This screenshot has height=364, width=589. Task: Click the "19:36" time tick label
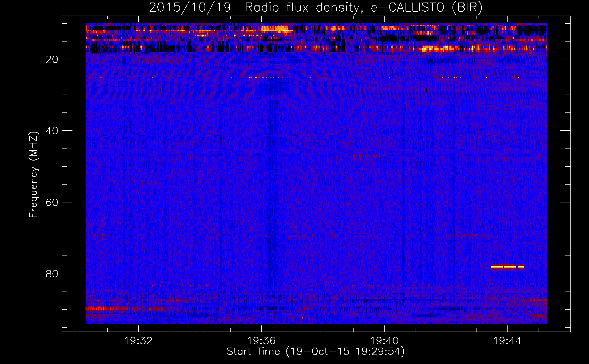click(261, 341)
